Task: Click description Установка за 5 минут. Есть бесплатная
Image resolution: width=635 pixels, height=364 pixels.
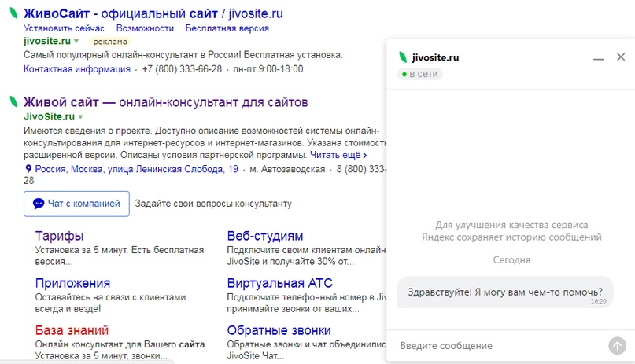Action: pyautogui.click(x=120, y=250)
